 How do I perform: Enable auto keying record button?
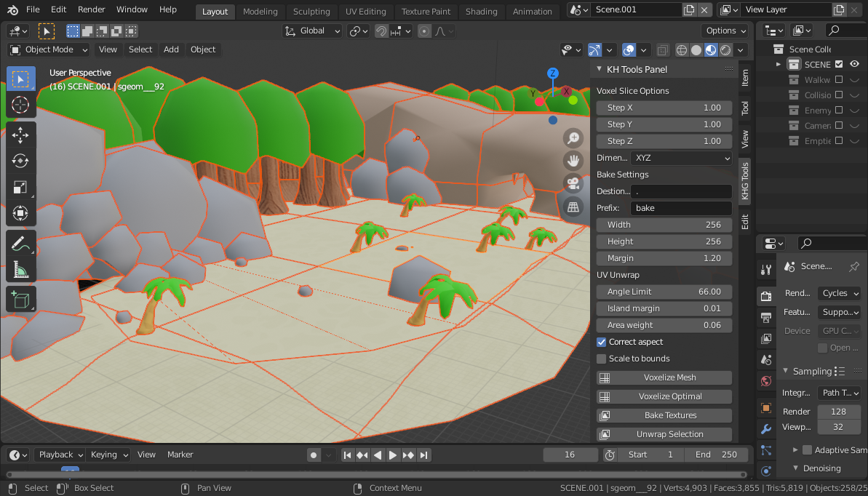[x=314, y=455]
